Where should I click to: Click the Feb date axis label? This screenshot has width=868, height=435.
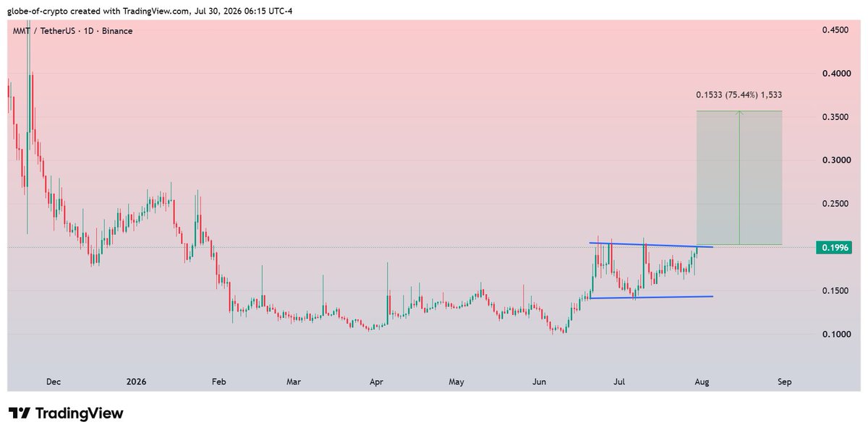click(x=219, y=381)
